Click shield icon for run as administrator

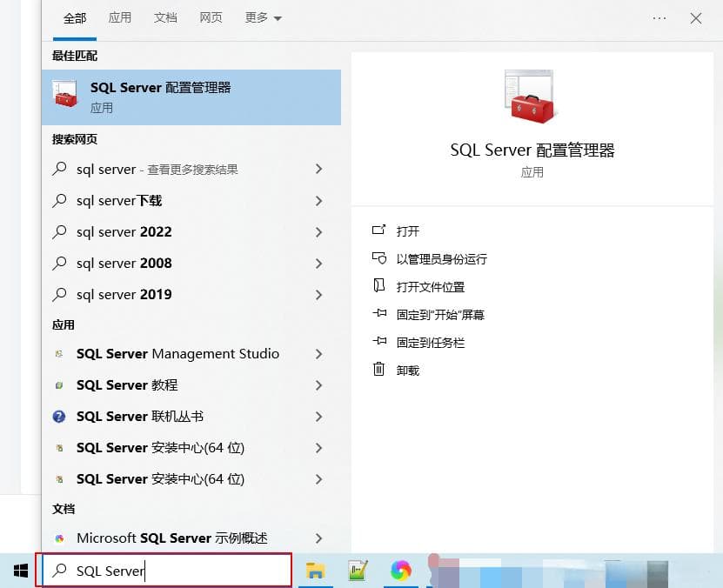point(379,258)
